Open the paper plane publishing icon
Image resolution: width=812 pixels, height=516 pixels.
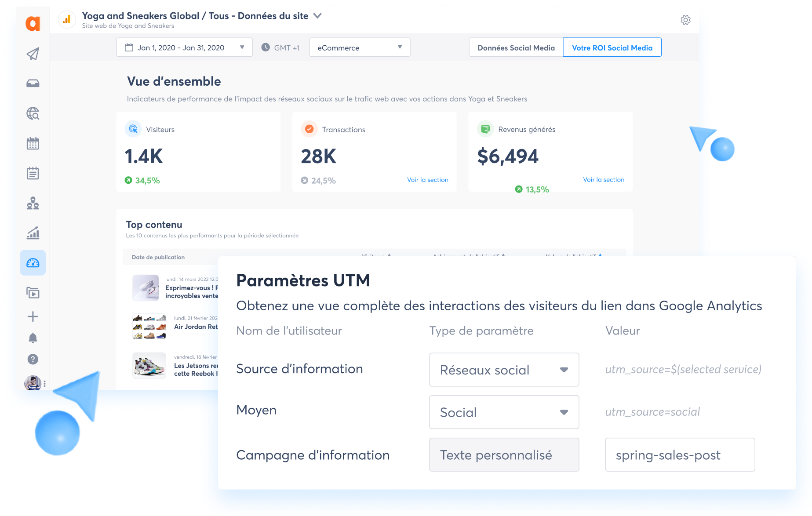point(33,54)
